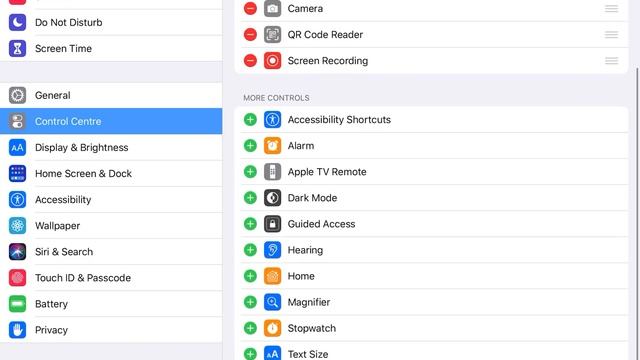Add Text Size with green plus

[x=250, y=354]
